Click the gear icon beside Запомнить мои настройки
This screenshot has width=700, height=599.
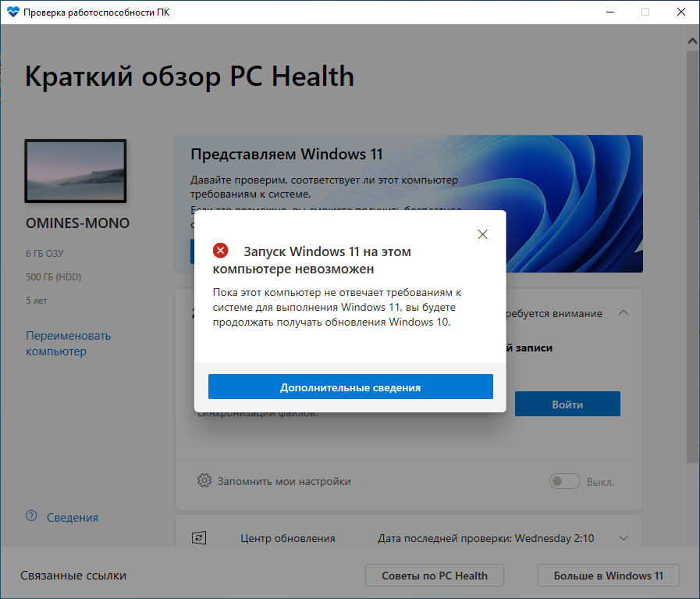coord(204,480)
